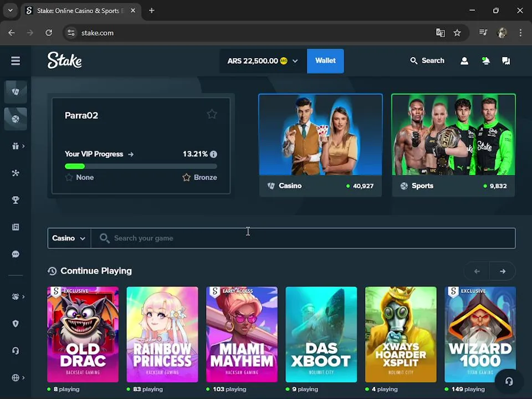Open the Old Drac game
Image resolution: width=532 pixels, height=399 pixels.
click(x=83, y=335)
